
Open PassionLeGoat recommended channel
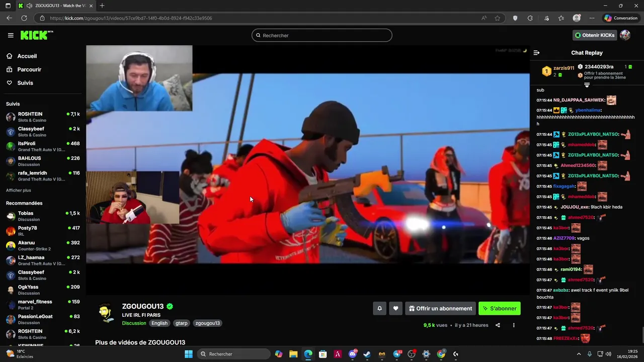point(43,319)
